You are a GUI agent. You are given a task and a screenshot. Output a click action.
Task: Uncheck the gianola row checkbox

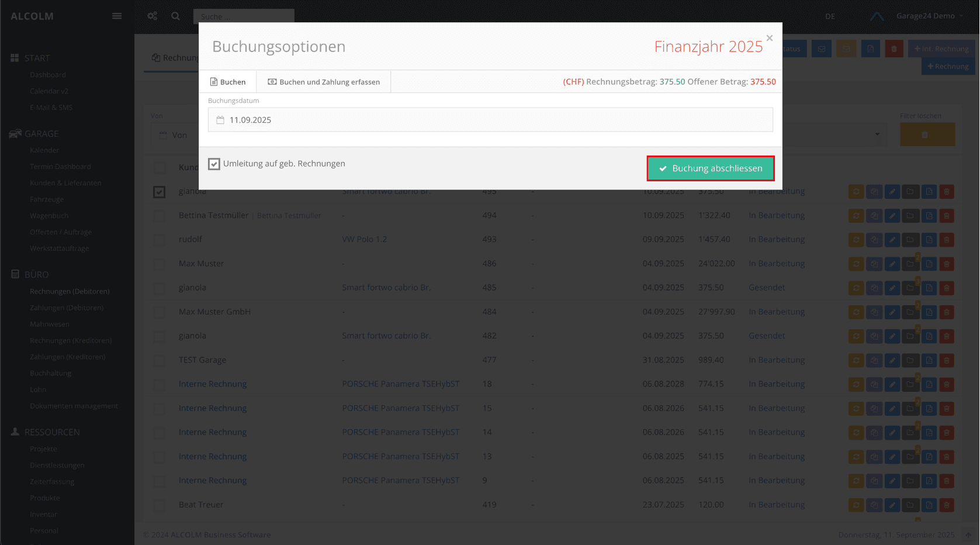159,192
